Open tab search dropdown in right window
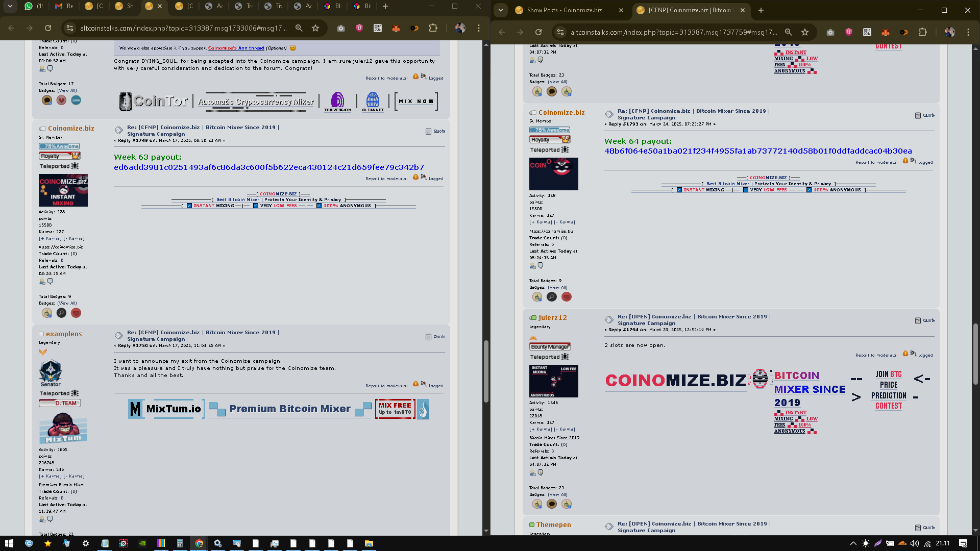The width and height of the screenshot is (980, 551). [501, 10]
